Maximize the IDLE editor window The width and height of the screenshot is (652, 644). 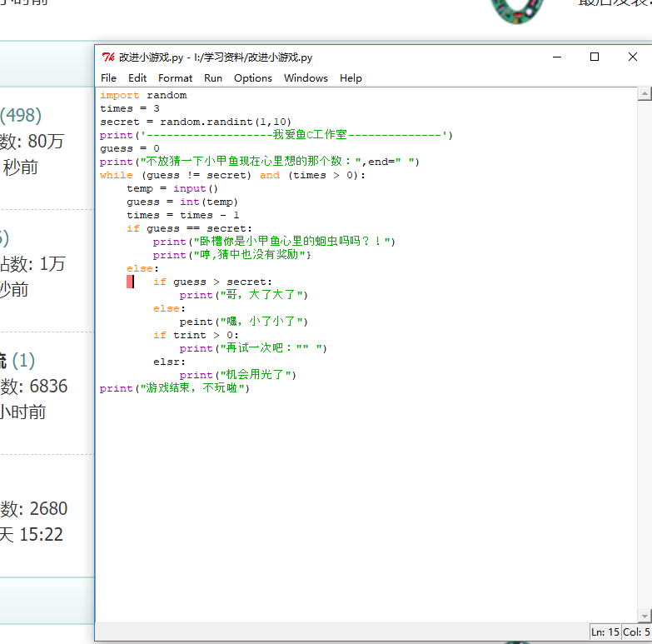coord(595,57)
